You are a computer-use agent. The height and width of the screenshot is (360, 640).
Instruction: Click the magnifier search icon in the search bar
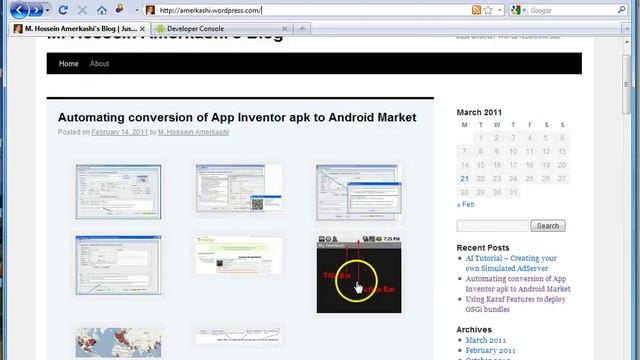coord(621,9)
